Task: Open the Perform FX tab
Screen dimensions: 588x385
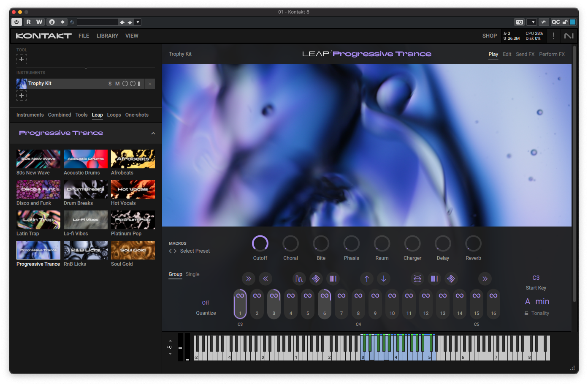Action: (x=552, y=54)
